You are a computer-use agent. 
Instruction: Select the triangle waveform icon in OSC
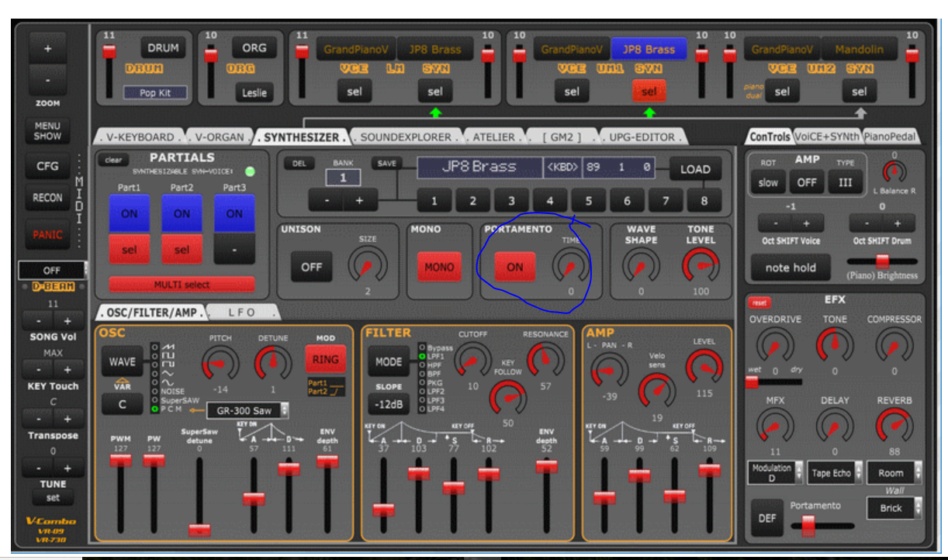coord(168,373)
